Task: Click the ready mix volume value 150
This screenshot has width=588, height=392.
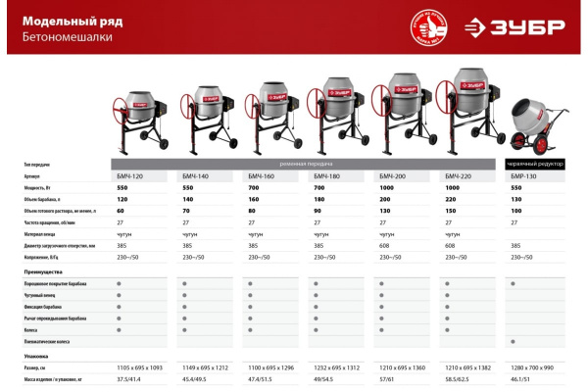Action: (451, 212)
